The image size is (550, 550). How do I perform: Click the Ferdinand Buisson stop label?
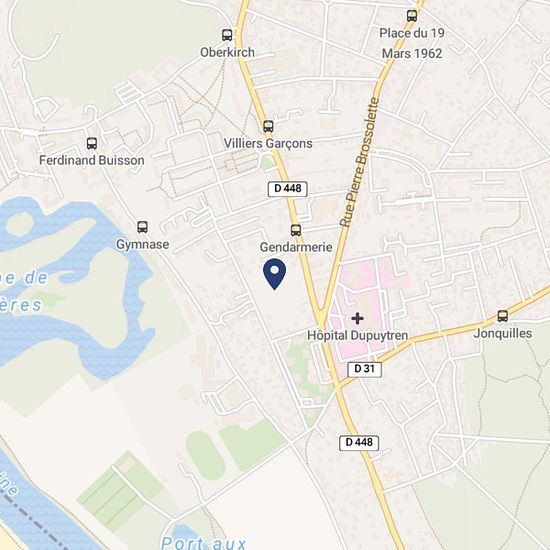pyautogui.click(x=92, y=160)
